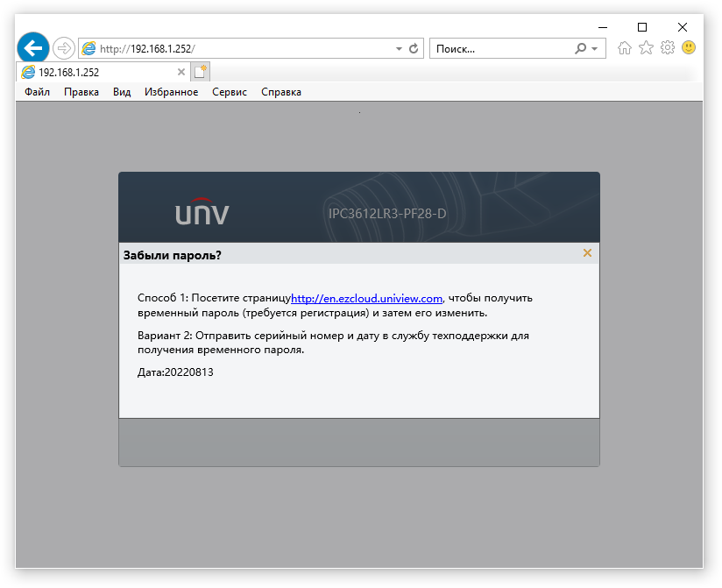
Task: Open the Файл menu
Action: click(x=38, y=92)
